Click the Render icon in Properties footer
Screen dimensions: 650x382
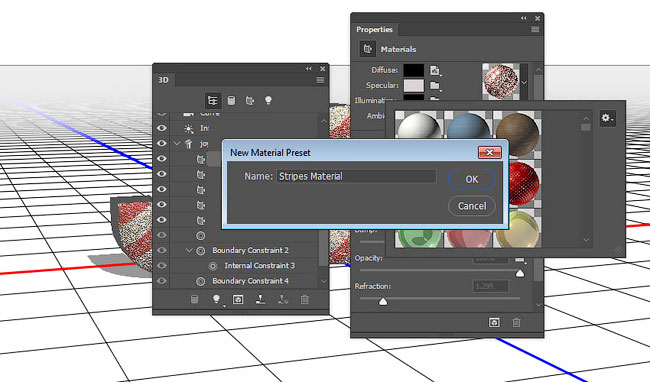click(494, 322)
